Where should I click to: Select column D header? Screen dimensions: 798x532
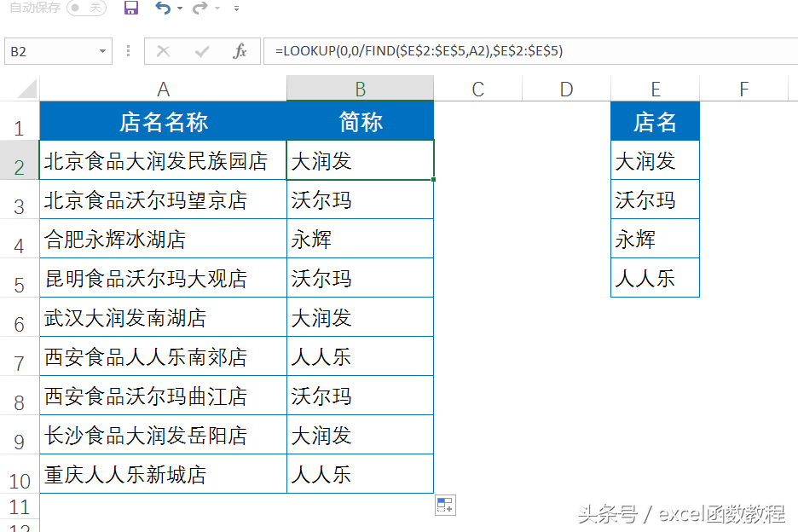[x=566, y=89]
